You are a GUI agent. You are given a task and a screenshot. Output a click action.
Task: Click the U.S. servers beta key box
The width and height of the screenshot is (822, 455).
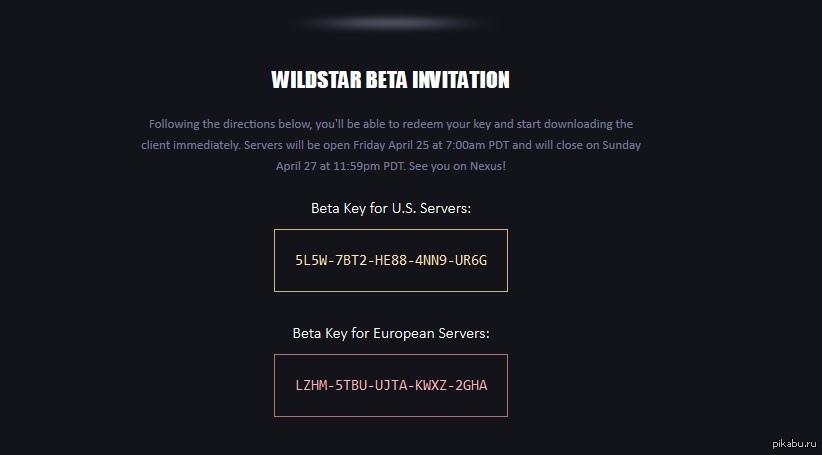[390, 260]
